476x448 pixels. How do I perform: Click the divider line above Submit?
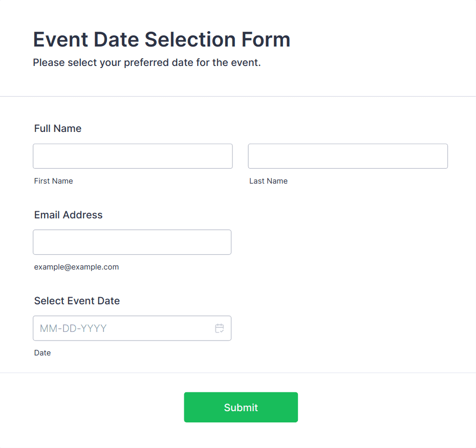point(238,373)
